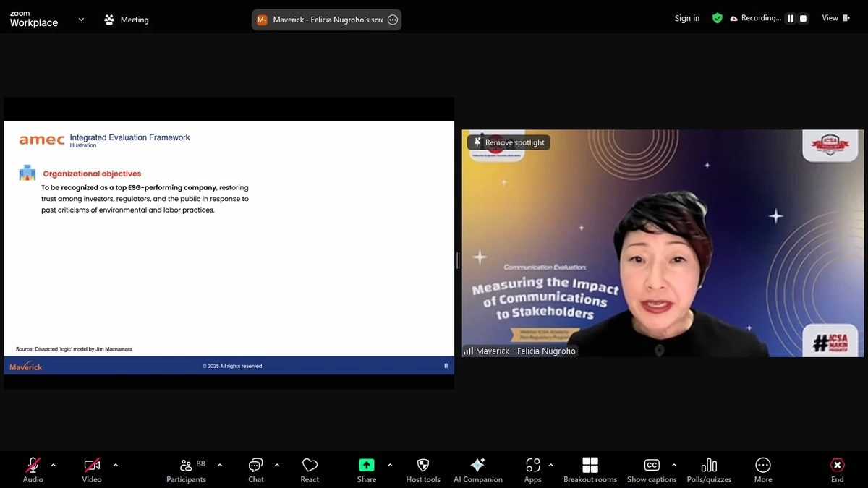
Task: Start the video camera
Action: [91, 468]
